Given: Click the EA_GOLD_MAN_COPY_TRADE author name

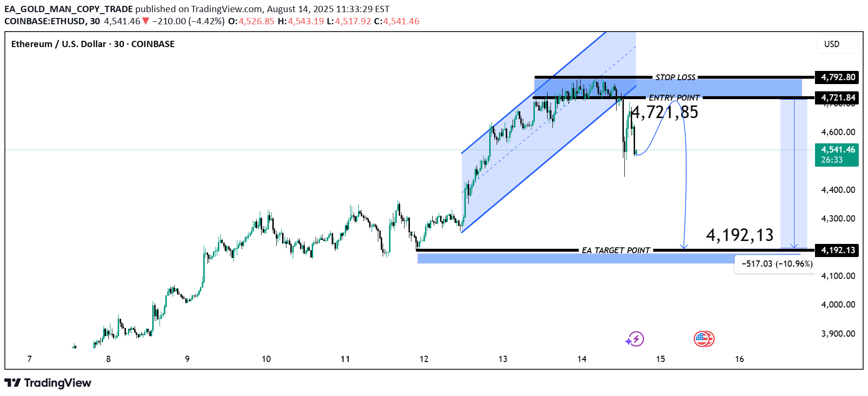Looking at the screenshot, I should tap(69, 9).
